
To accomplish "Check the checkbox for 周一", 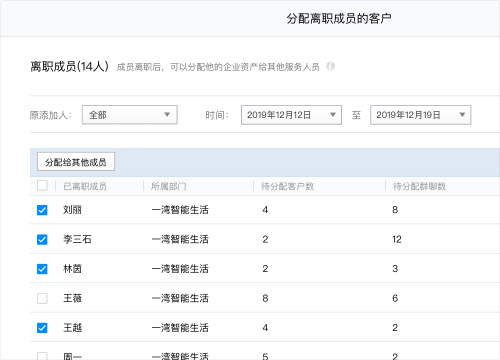I will (x=42, y=356).
